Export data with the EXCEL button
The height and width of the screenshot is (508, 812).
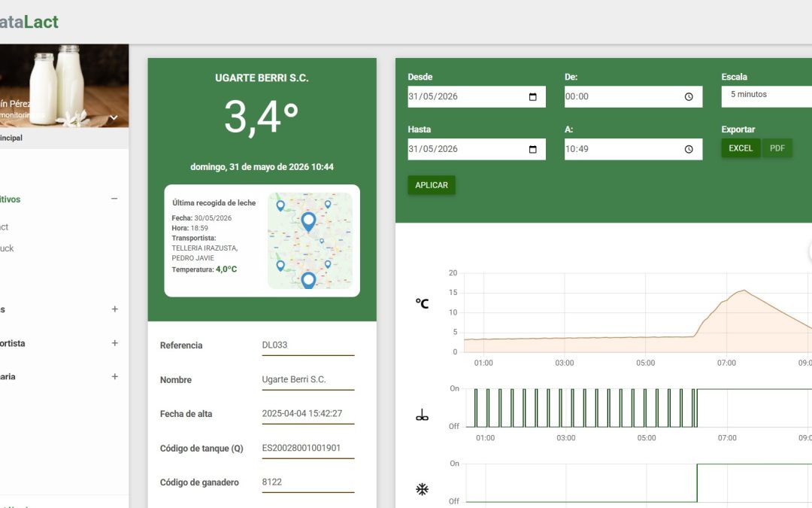pyautogui.click(x=741, y=148)
